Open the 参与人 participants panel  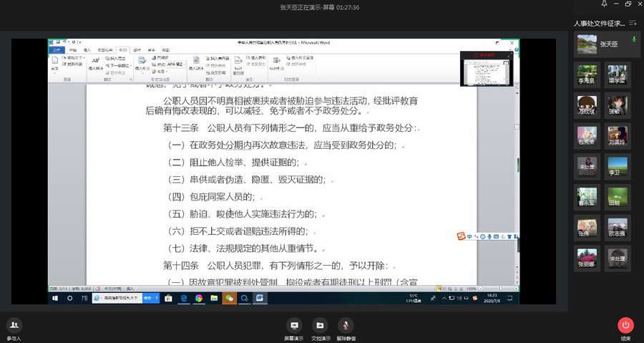point(14,327)
